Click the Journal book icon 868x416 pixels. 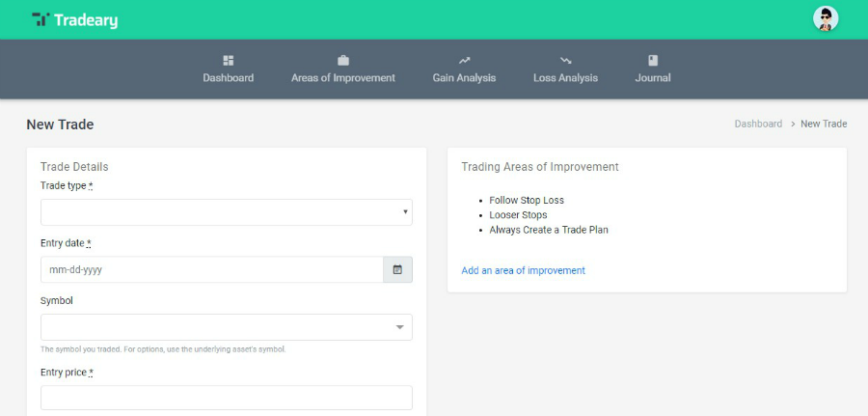(x=653, y=61)
